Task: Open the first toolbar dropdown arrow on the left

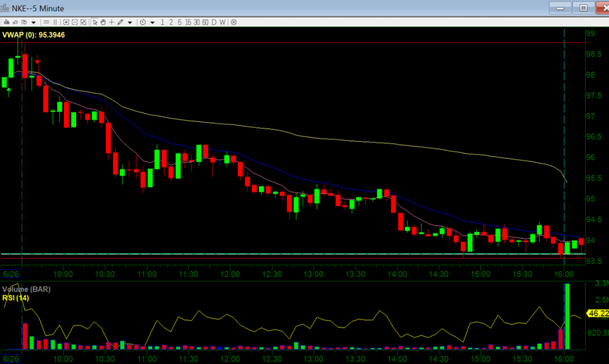Action: tap(34, 22)
